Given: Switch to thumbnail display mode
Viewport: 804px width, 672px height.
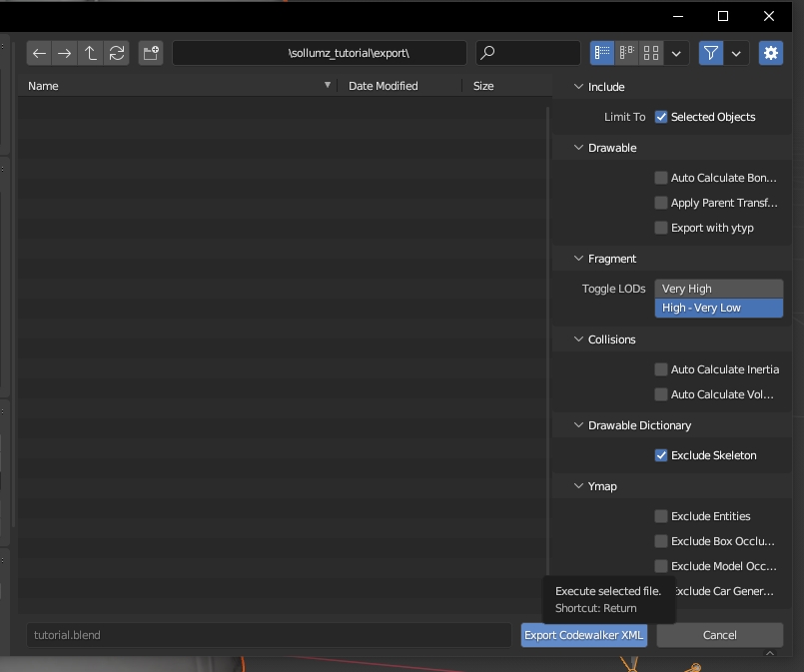Looking at the screenshot, I should pyautogui.click(x=651, y=53).
